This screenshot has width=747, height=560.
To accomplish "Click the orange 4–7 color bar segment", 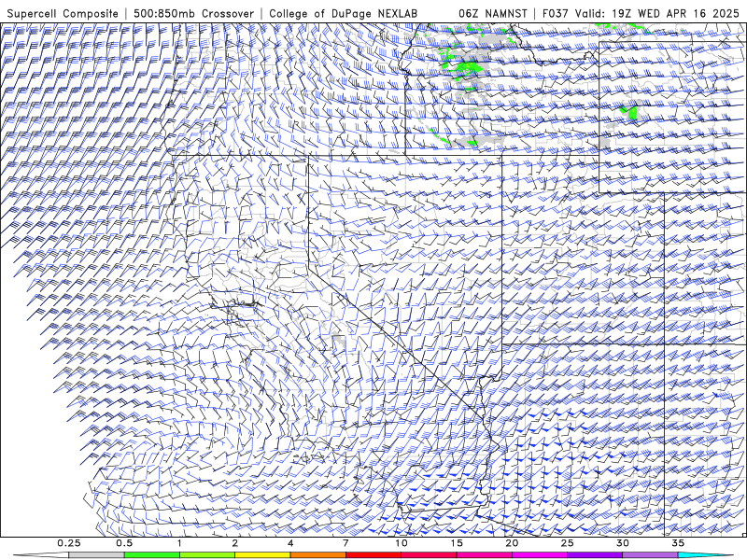I will [x=317, y=555].
